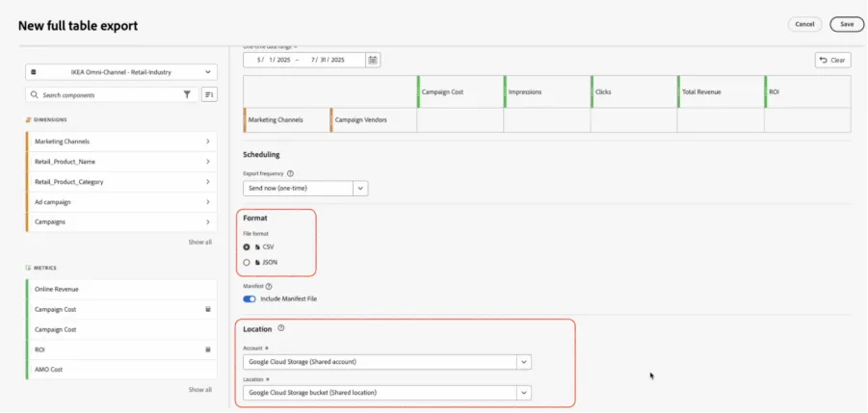Open the calendar date picker icon
Screen dimensions: 868x413
373,60
